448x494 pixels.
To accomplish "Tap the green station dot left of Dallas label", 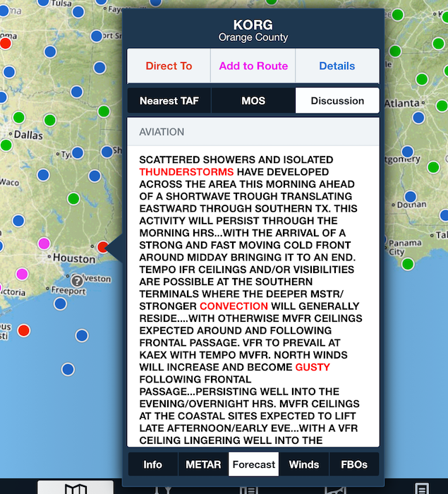I will tap(6, 145).
